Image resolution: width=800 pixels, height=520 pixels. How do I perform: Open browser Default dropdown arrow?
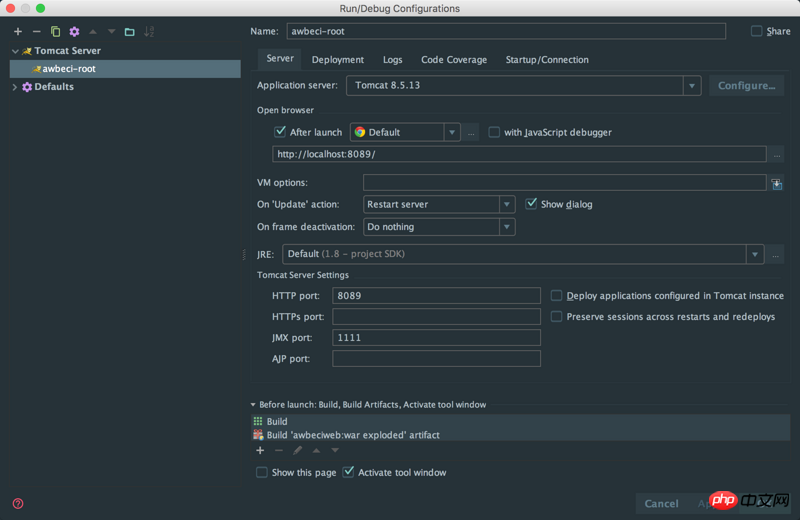coord(452,133)
